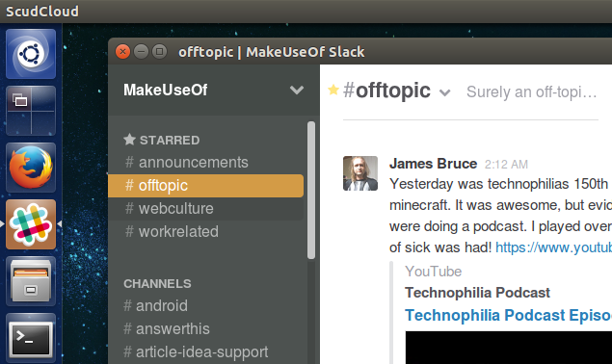The image size is (612, 364).
Task: Expand the MakeUseOf team menu chevron
Action: (x=297, y=91)
